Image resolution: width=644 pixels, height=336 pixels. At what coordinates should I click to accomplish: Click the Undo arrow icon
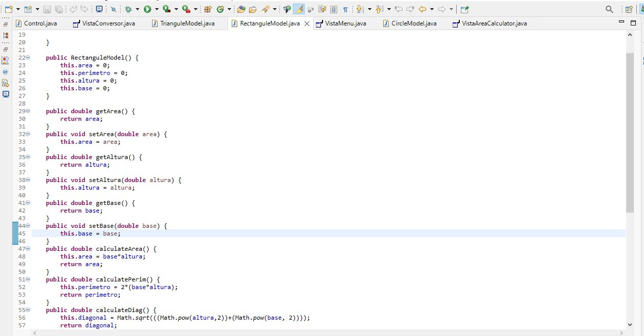tap(73, 9)
